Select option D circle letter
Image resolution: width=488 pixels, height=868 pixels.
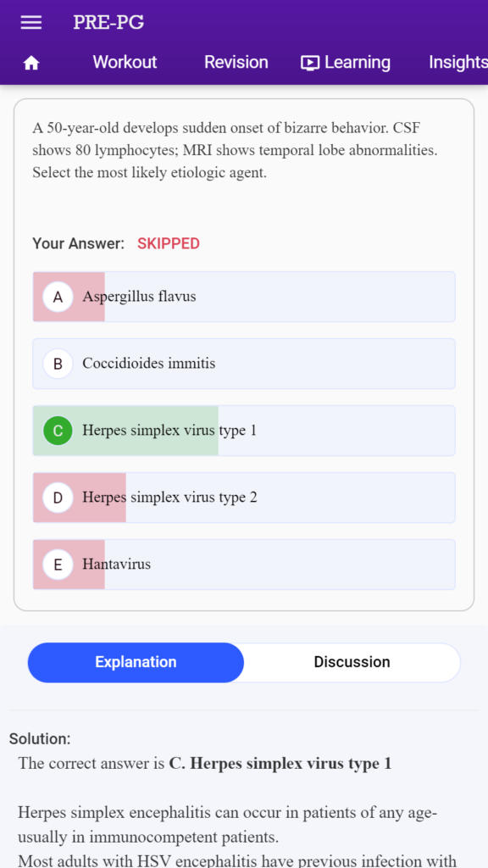click(x=58, y=498)
